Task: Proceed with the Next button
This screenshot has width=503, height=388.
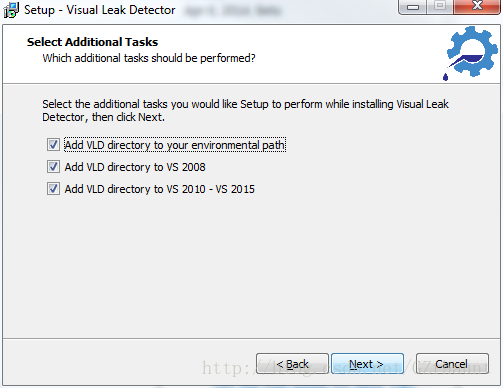Action: click(x=367, y=364)
